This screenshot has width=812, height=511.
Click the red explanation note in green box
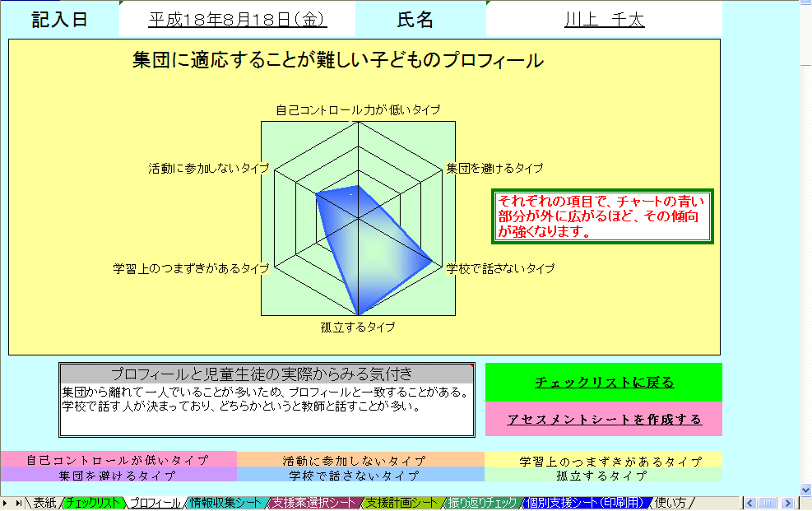pos(602,216)
